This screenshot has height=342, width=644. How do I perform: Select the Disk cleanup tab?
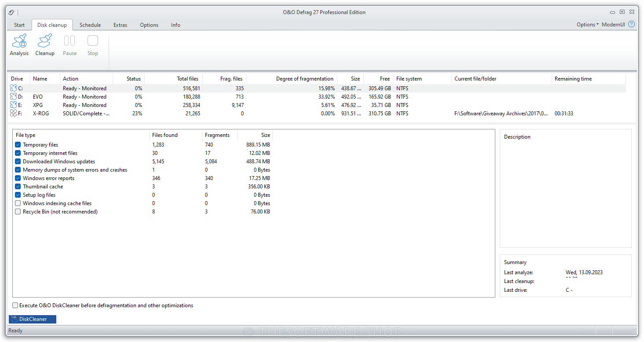(x=52, y=25)
